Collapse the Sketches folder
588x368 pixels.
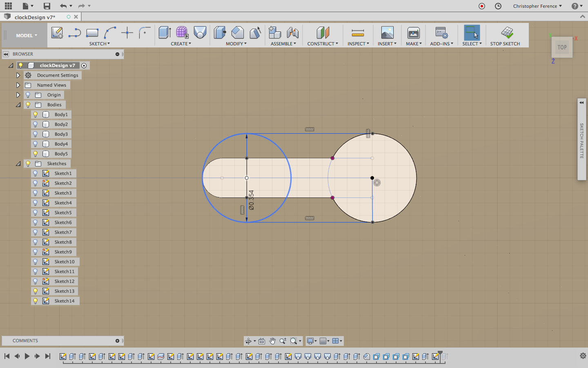pos(18,164)
